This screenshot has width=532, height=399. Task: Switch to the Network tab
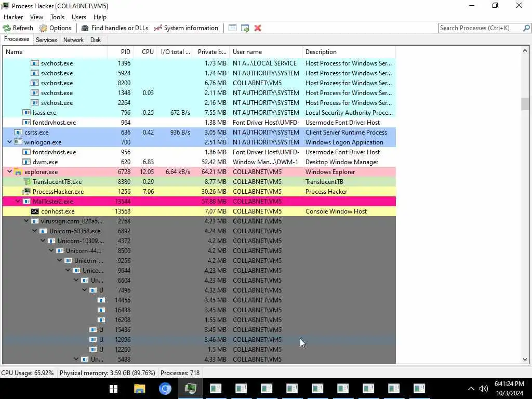click(x=73, y=39)
